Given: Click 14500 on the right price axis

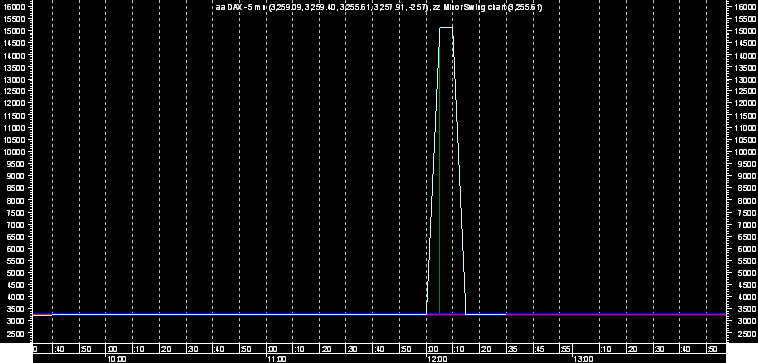Looking at the screenshot, I should point(744,44).
